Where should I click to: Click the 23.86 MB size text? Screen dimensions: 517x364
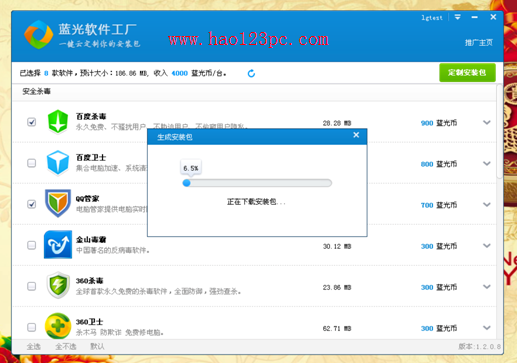[337, 287]
